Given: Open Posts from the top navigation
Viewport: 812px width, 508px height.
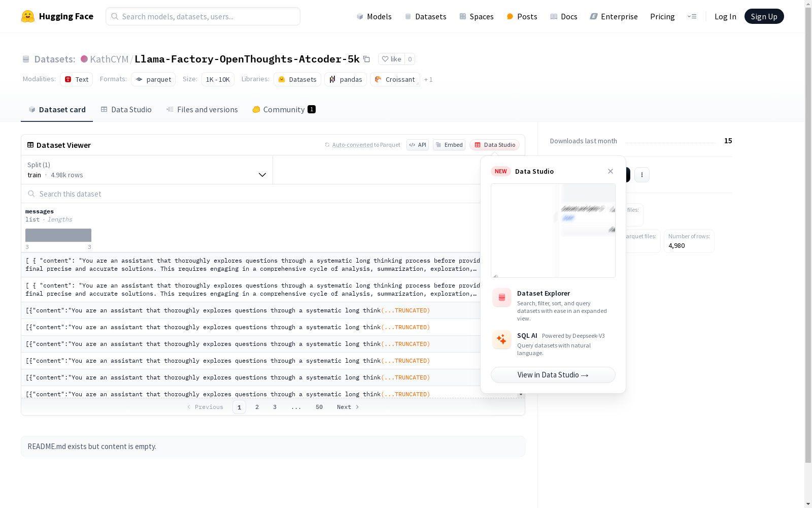Looking at the screenshot, I should pyautogui.click(x=522, y=16).
